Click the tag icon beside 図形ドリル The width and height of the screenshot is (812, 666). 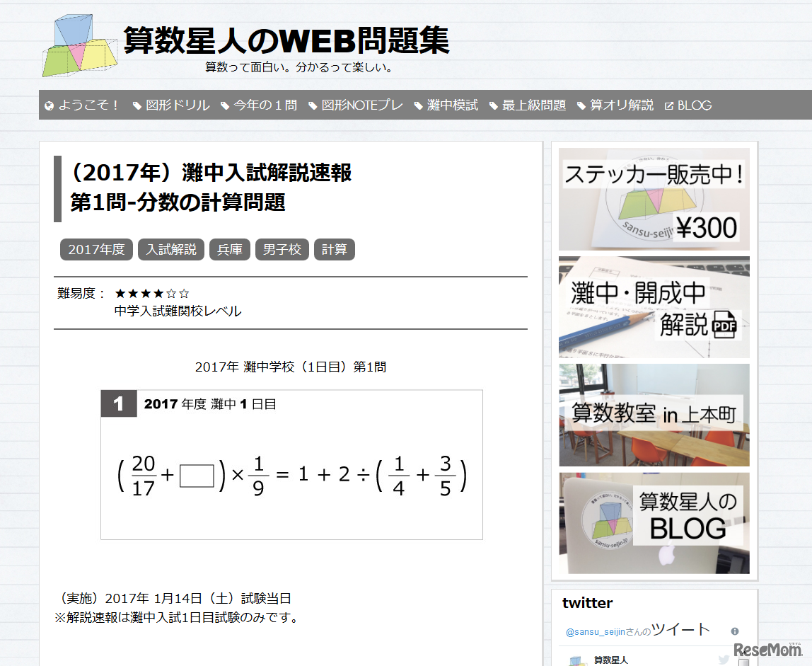136,105
